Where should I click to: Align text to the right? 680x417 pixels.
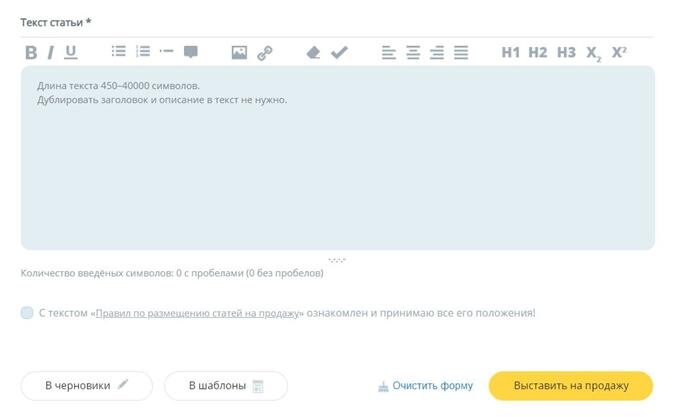[x=437, y=52]
